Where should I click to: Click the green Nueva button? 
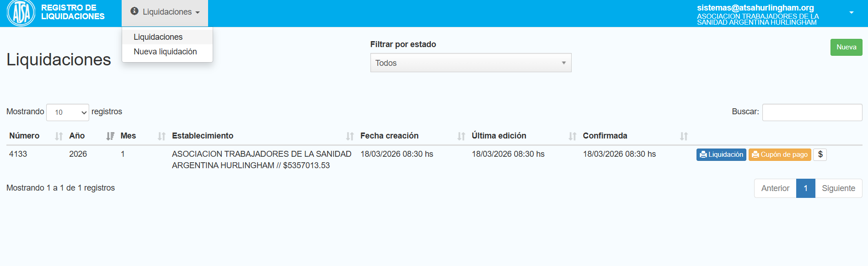[x=846, y=47]
